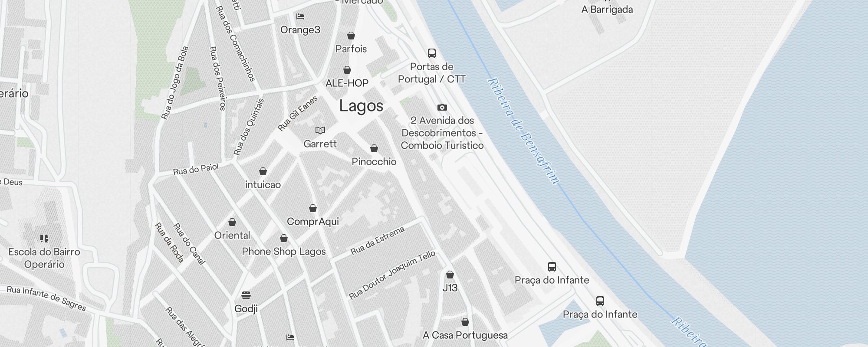
Task: Click the Parfois shopping bag icon
Action: coord(351,36)
